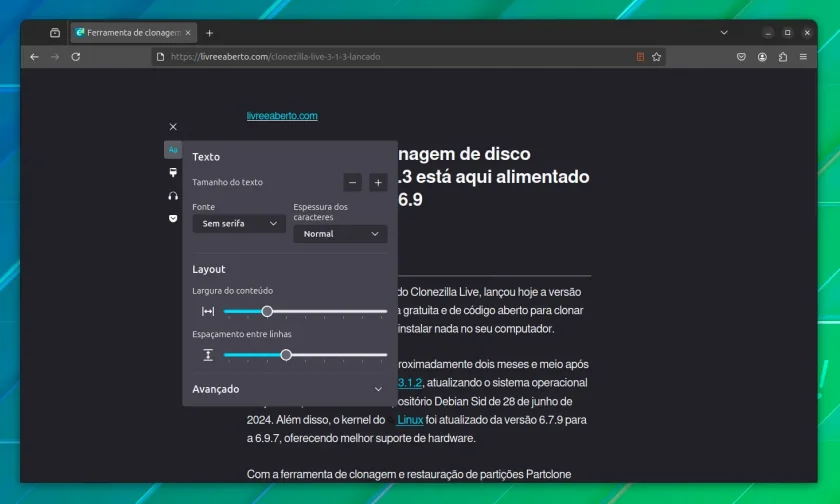
Task: Open the reader theme settings
Action: [173, 172]
